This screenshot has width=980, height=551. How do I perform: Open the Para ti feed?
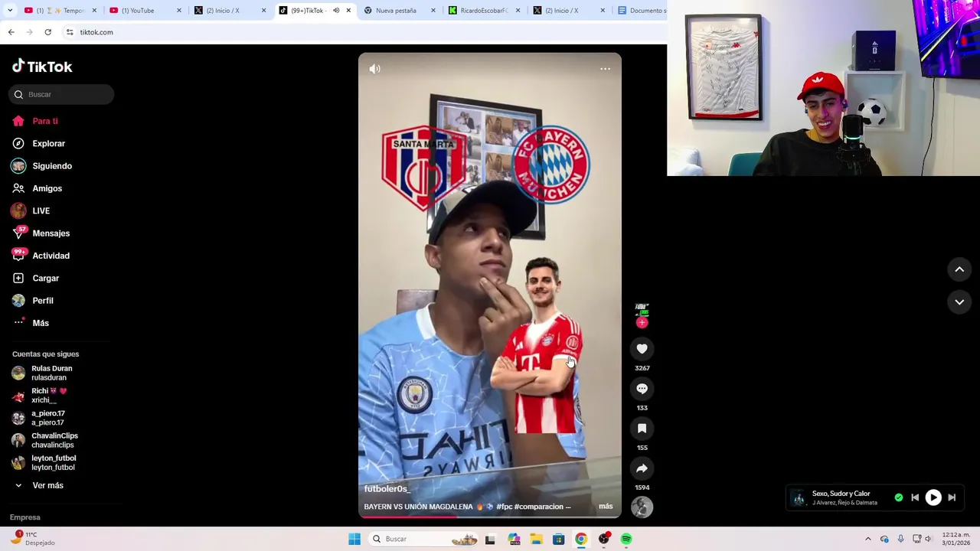tap(35, 121)
